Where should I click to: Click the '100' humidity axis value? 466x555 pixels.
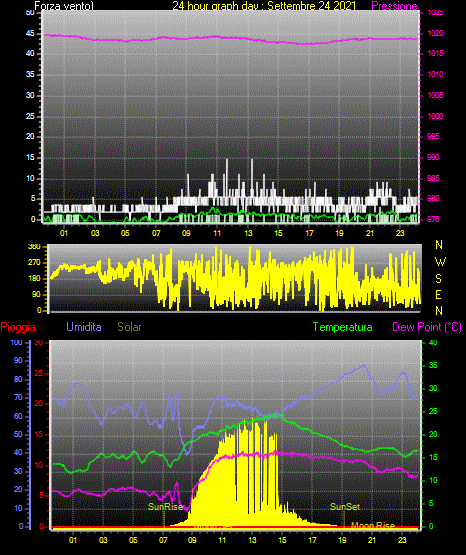click(x=17, y=343)
